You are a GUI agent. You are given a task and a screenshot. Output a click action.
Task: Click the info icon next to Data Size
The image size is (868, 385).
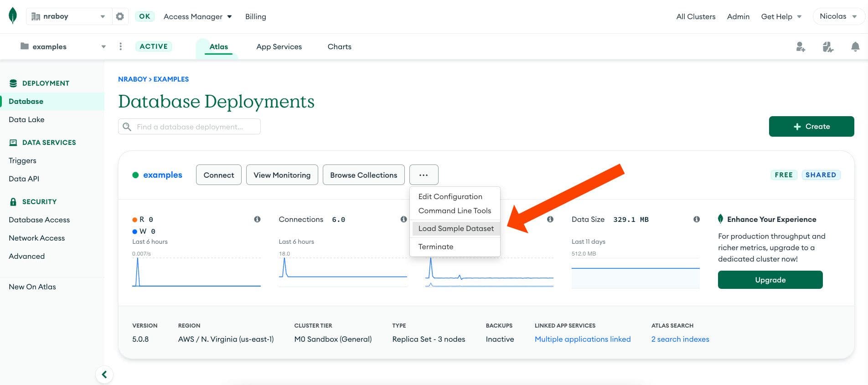696,219
